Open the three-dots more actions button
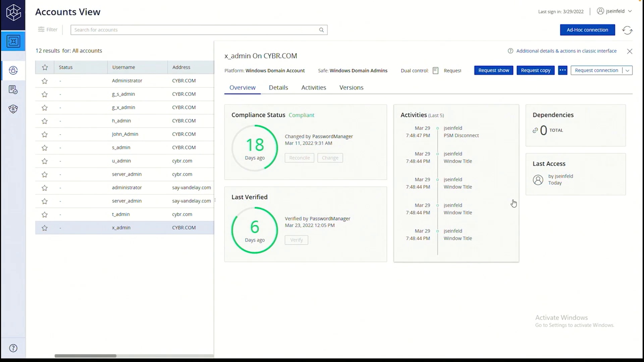 (562, 70)
